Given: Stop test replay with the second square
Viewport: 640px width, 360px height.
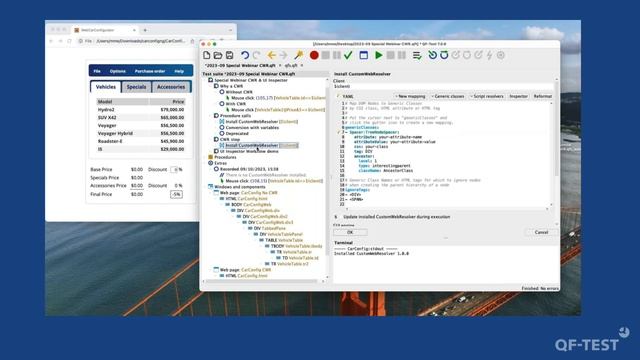Looking at the screenshot, I should click(391, 55).
